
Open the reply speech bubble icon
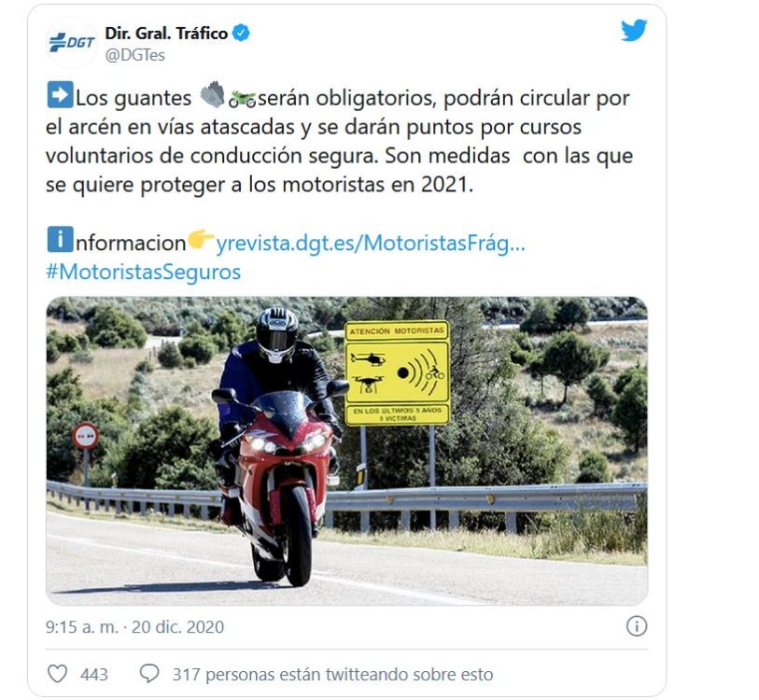[149, 674]
